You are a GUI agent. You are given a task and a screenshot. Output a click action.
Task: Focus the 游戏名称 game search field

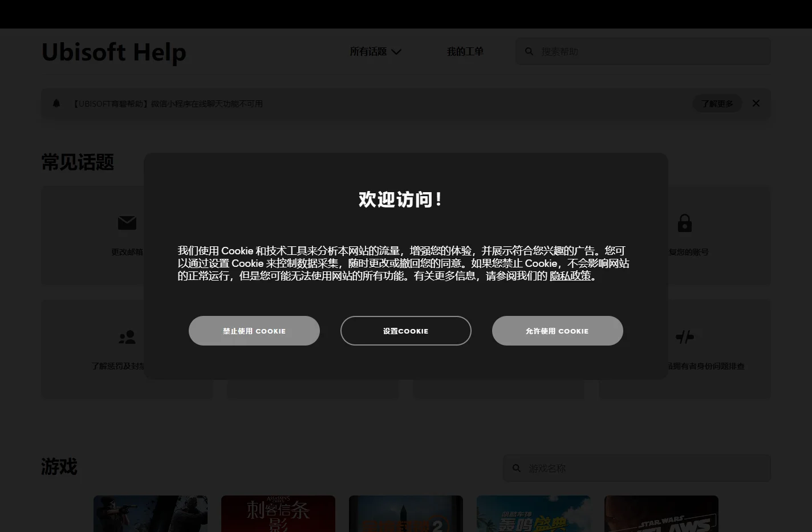[637, 468]
